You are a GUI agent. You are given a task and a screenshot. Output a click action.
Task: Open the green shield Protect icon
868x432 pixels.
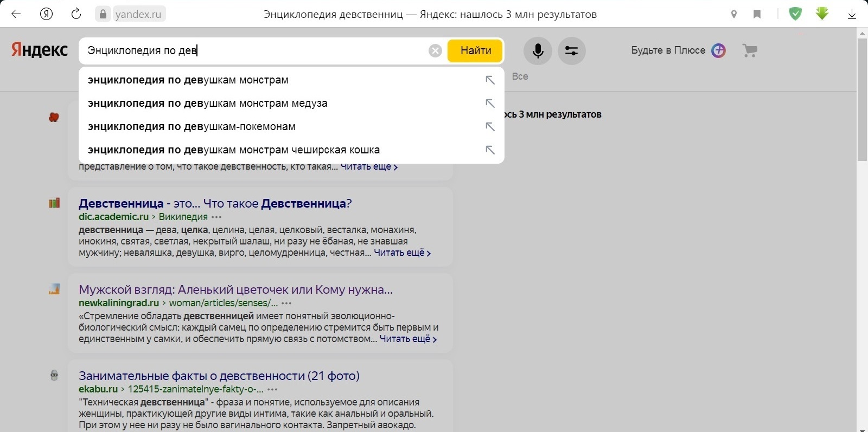(795, 14)
